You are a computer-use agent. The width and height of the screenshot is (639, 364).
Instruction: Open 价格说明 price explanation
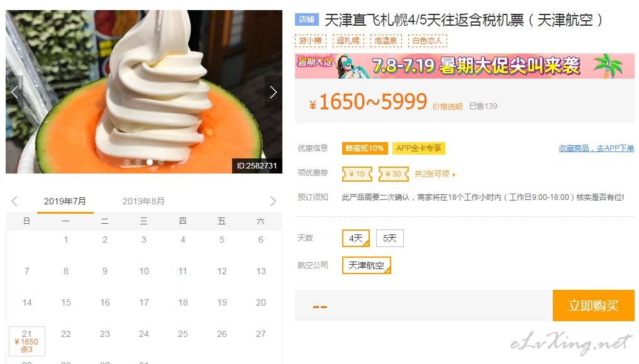(x=447, y=107)
